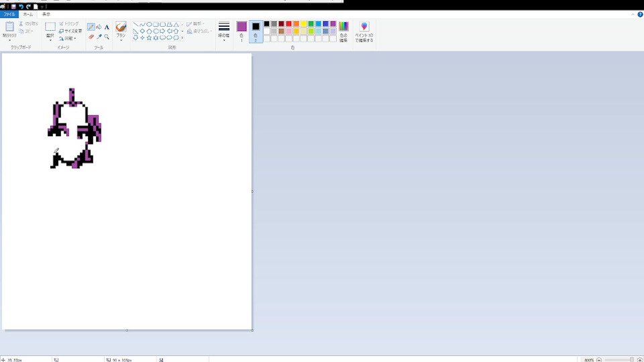The height and width of the screenshot is (362, 644).
Task: Click the zoom in plus button
Action: tap(639, 360)
